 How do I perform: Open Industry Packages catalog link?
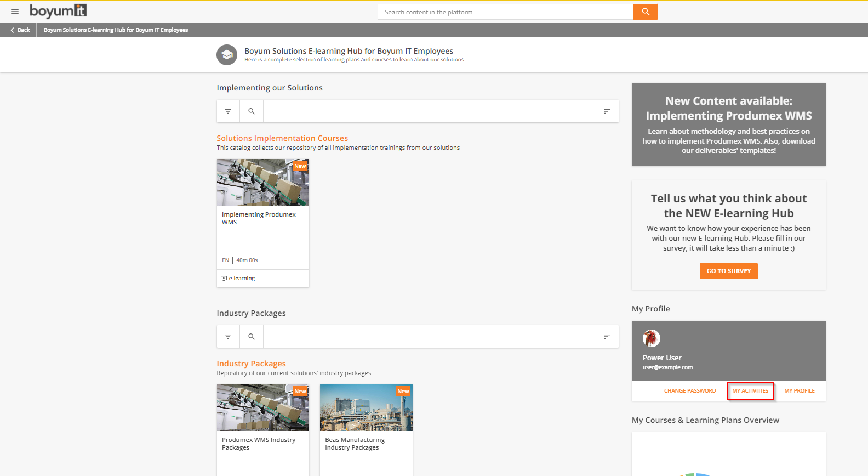click(x=251, y=364)
